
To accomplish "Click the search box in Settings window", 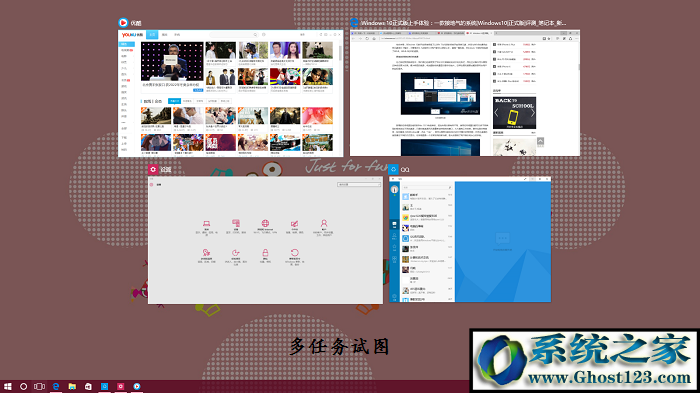I will pyautogui.click(x=359, y=184).
